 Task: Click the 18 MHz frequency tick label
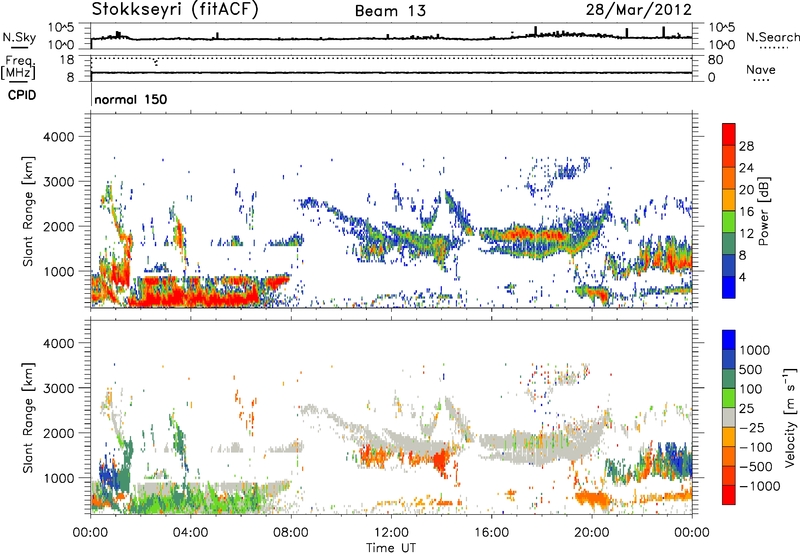coord(67,60)
